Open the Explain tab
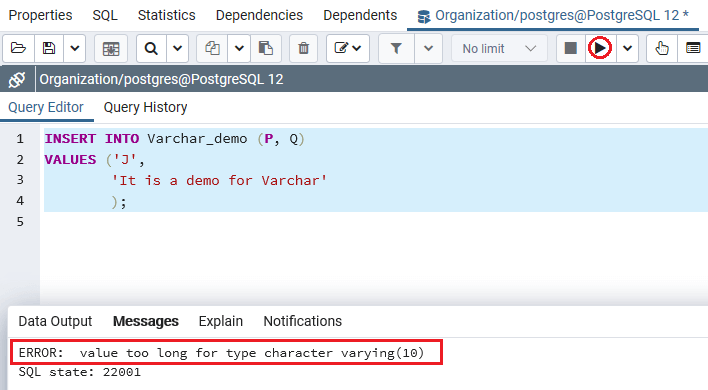Viewport: 708px width, 390px height. point(221,321)
